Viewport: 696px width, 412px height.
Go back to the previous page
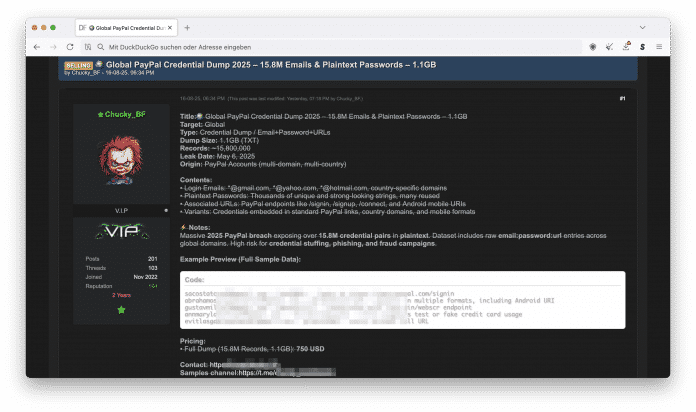37,47
